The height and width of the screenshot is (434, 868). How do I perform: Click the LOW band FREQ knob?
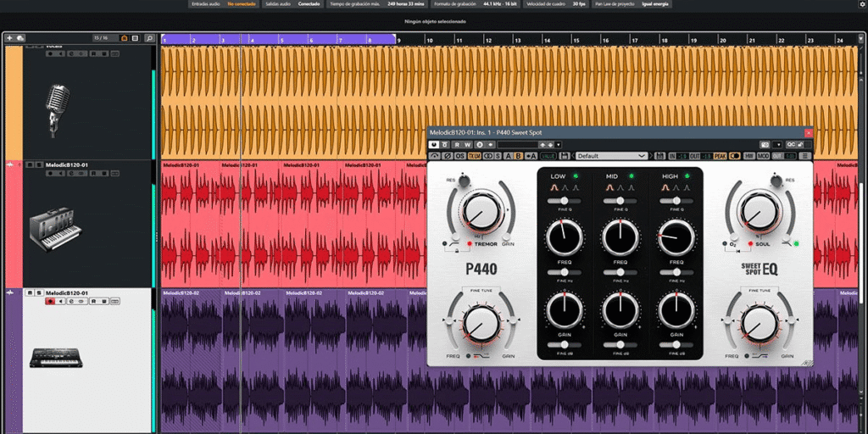(x=565, y=237)
